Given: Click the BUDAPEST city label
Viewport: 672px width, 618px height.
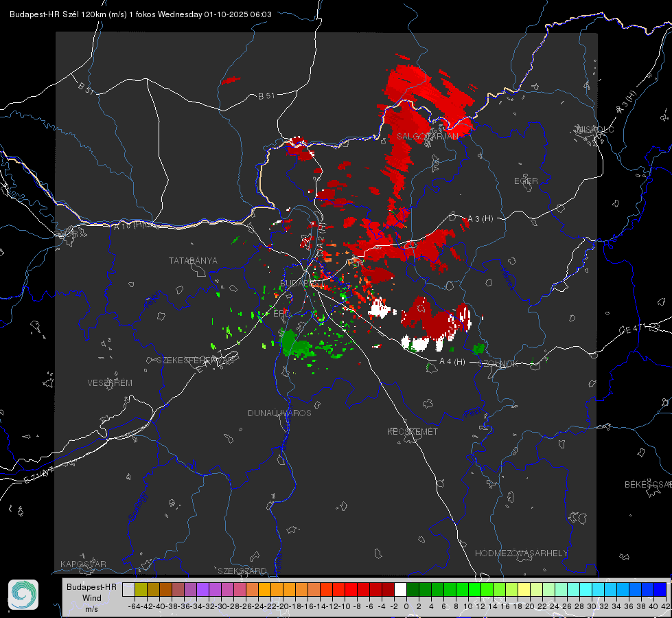Looking at the screenshot, I should (x=301, y=283).
